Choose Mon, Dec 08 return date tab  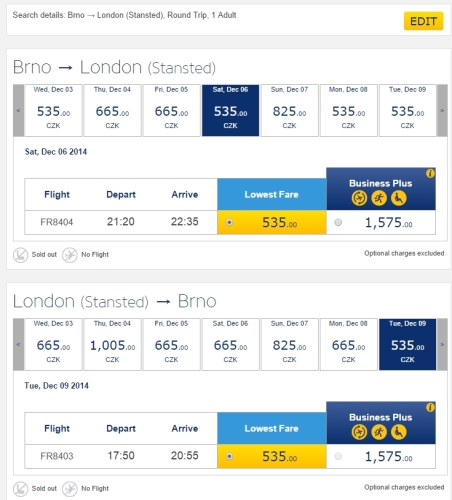pyautogui.click(x=348, y=344)
